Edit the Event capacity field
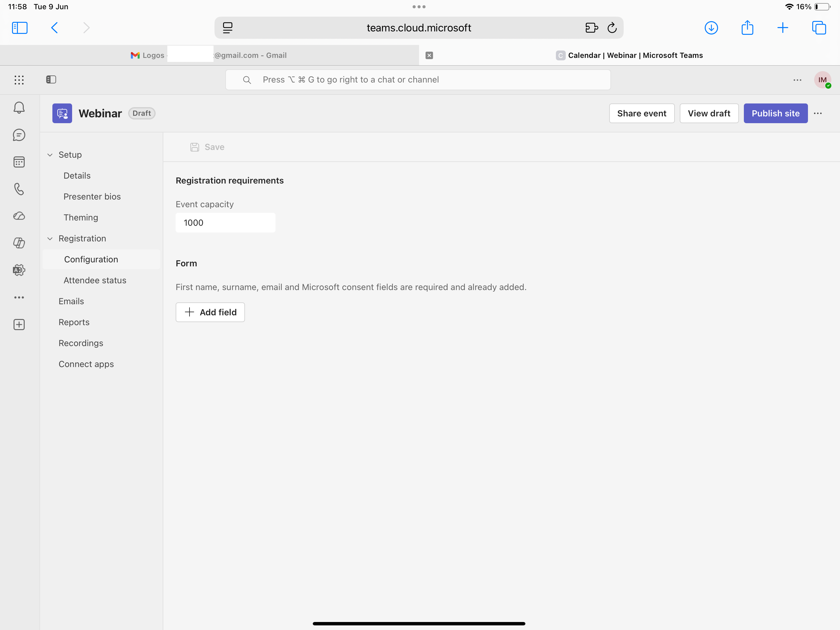The width and height of the screenshot is (840, 630). 225,223
